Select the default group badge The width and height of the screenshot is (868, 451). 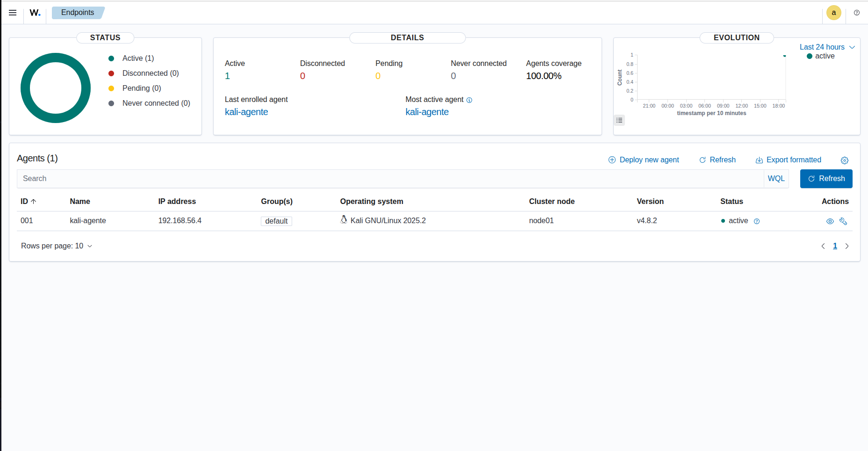click(276, 221)
